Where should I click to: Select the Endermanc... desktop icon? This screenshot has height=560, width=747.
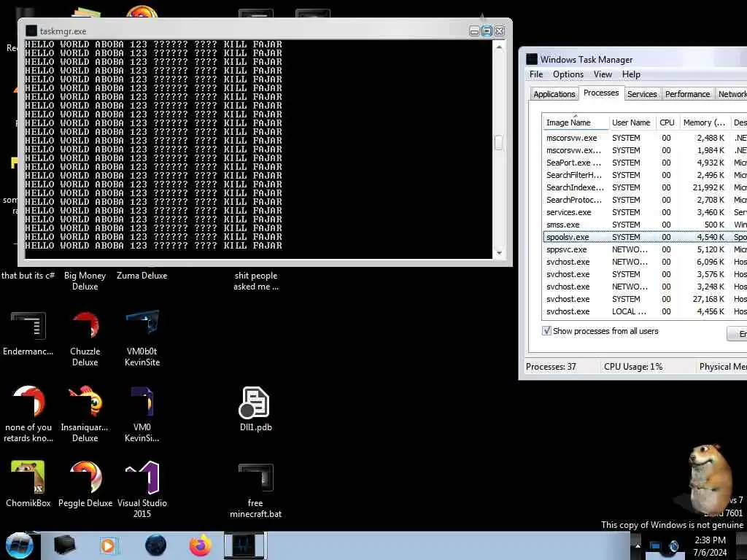[28, 334]
